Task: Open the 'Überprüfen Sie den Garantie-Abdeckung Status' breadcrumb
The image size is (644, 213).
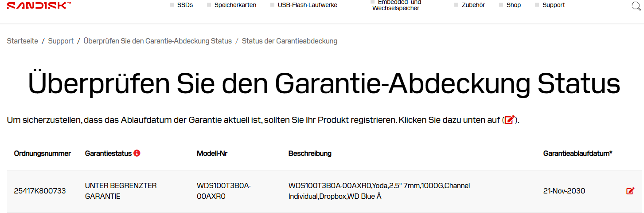Action: 158,41
